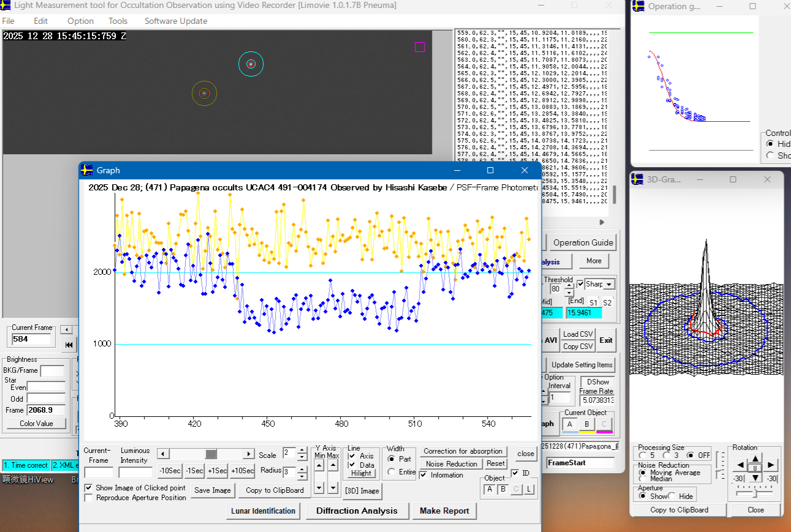Click the Radius spinner down arrow
Screen dimensions: 791x532
[x=301, y=476]
